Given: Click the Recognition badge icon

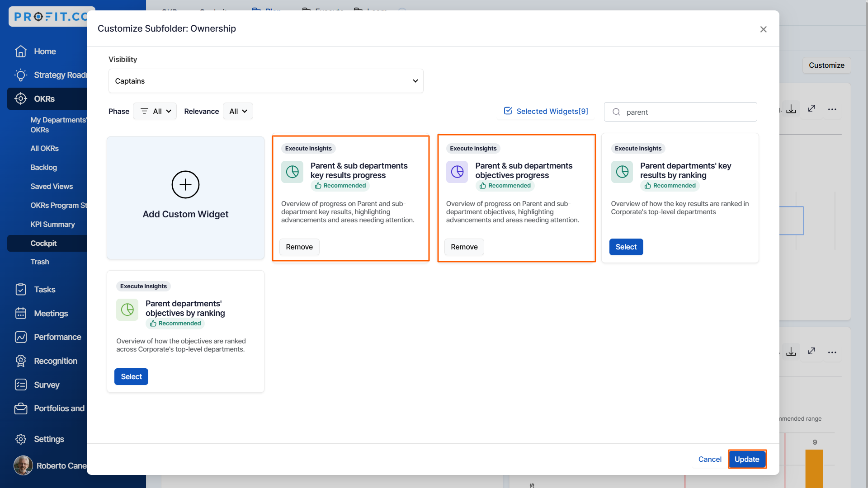Looking at the screenshot, I should click(21, 361).
